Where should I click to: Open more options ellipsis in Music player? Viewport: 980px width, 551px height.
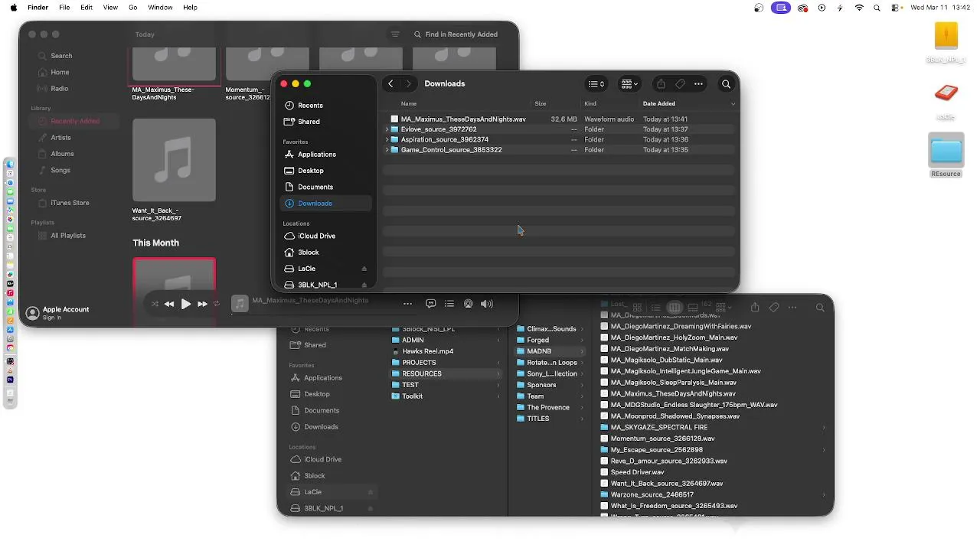coord(407,304)
